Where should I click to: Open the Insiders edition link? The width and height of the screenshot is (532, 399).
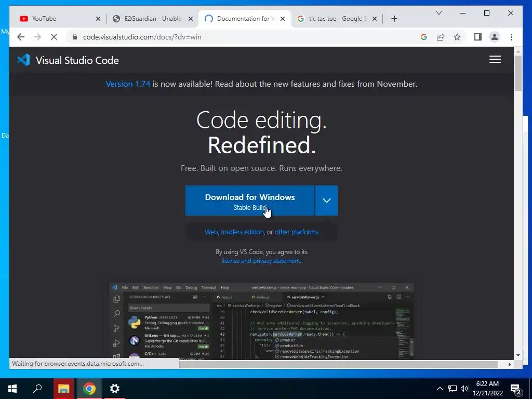point(242,232)
